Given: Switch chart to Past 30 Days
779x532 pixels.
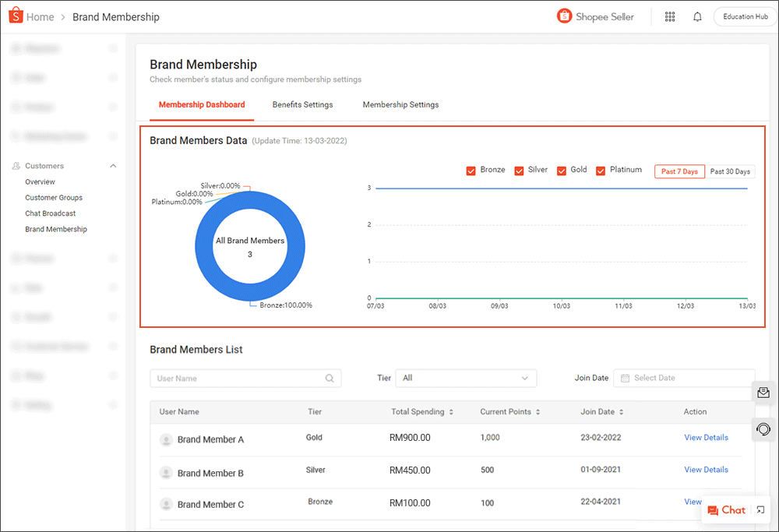Looking at the screenshot, I should pyautogui.click(x=730, y=171).
